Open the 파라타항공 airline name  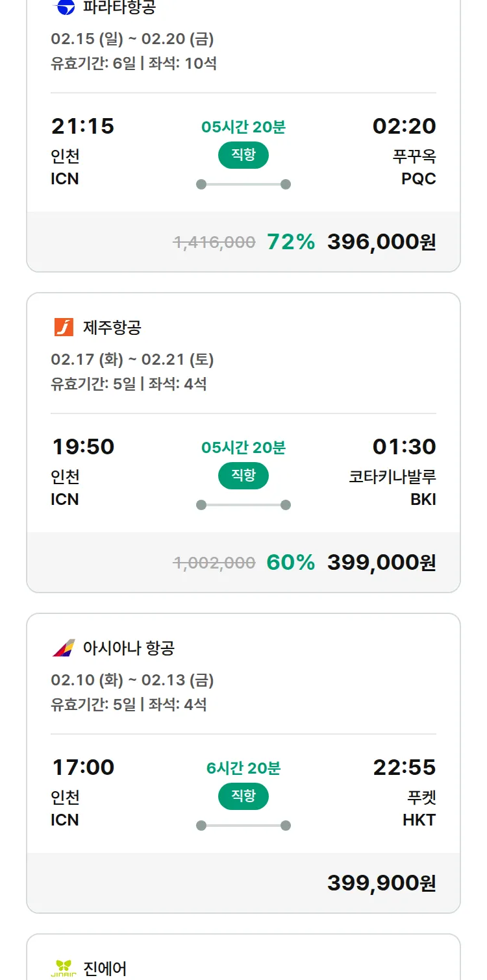pos(119,7)
